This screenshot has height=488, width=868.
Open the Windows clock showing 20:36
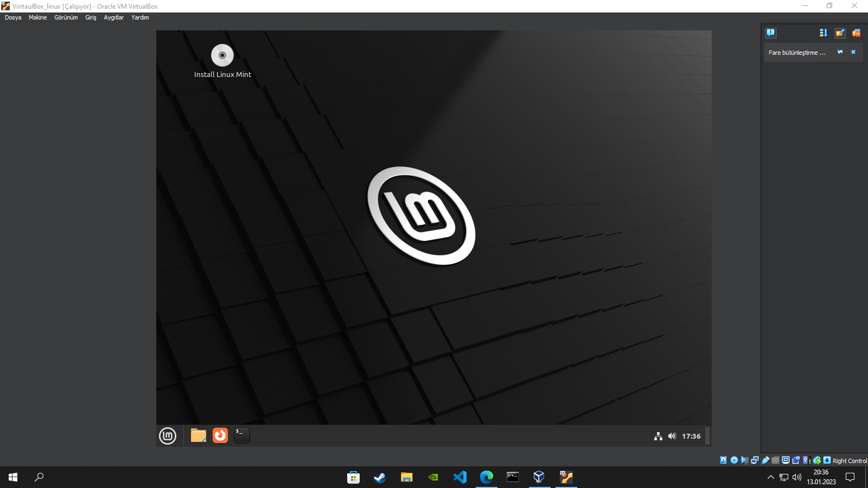click(821, 477)
